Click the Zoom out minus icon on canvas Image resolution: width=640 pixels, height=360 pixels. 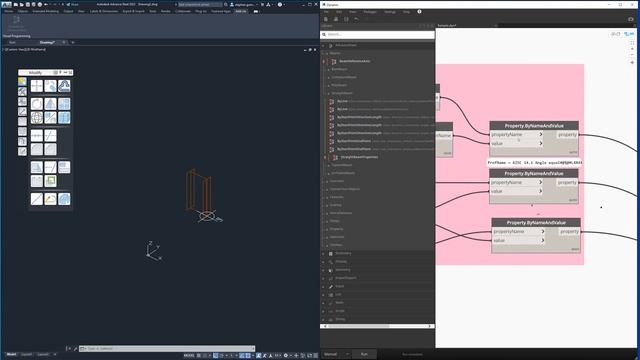(x=632, y=55)
